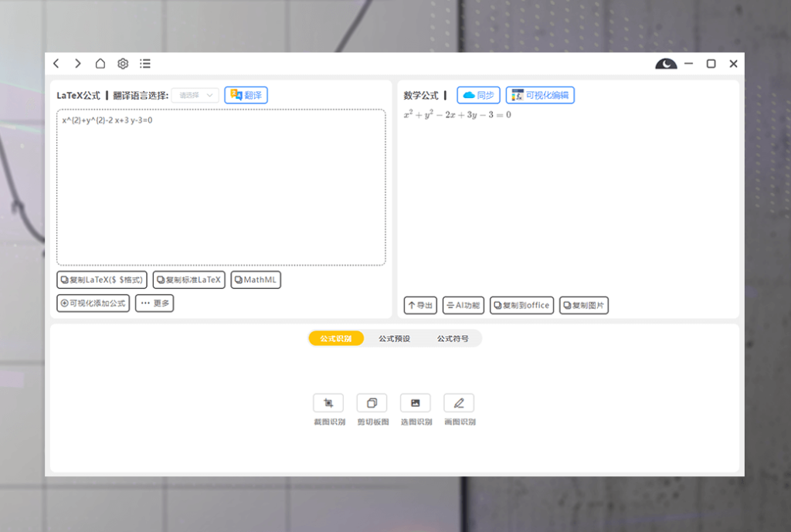Switch to the 公式预设 tab
Screen dimensions: 791x532
[394, 339]
